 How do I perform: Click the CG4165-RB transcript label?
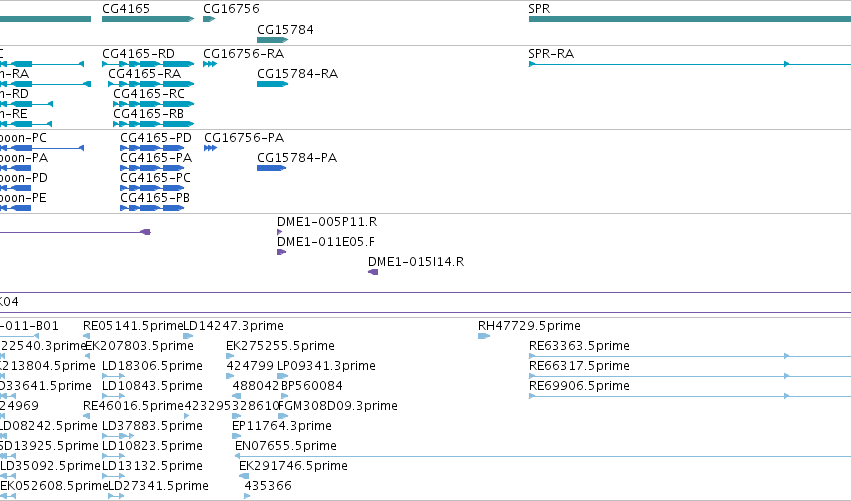click(148, 113)
